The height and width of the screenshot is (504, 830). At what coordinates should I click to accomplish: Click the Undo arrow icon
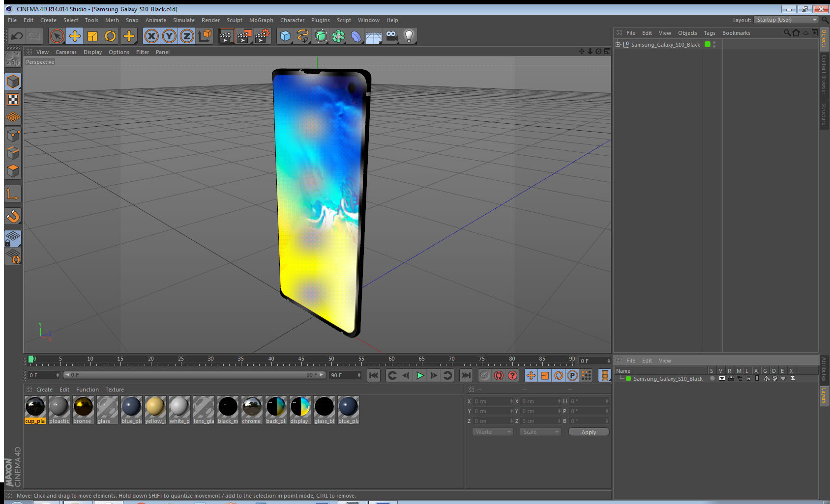pyautogui.click(x=17, y=36)
